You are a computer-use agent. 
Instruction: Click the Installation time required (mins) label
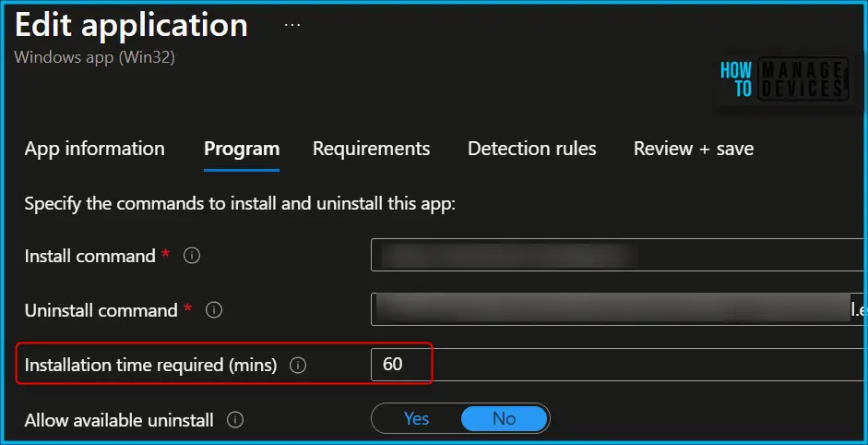150,366
